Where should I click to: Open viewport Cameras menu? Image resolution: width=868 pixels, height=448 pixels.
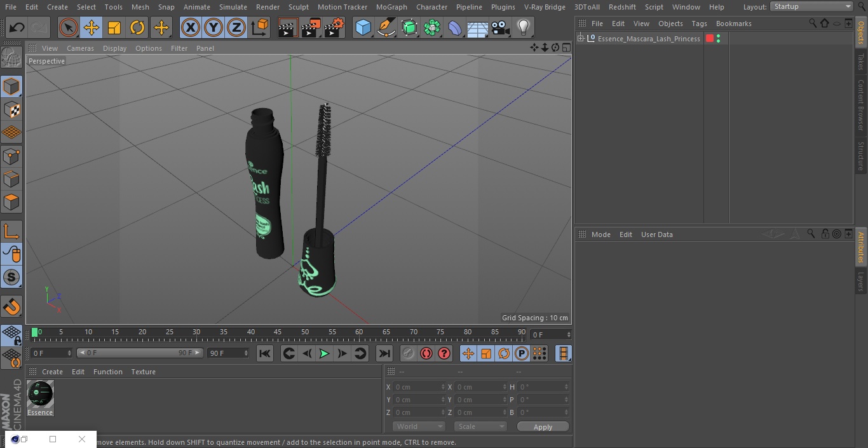[80, 48]
